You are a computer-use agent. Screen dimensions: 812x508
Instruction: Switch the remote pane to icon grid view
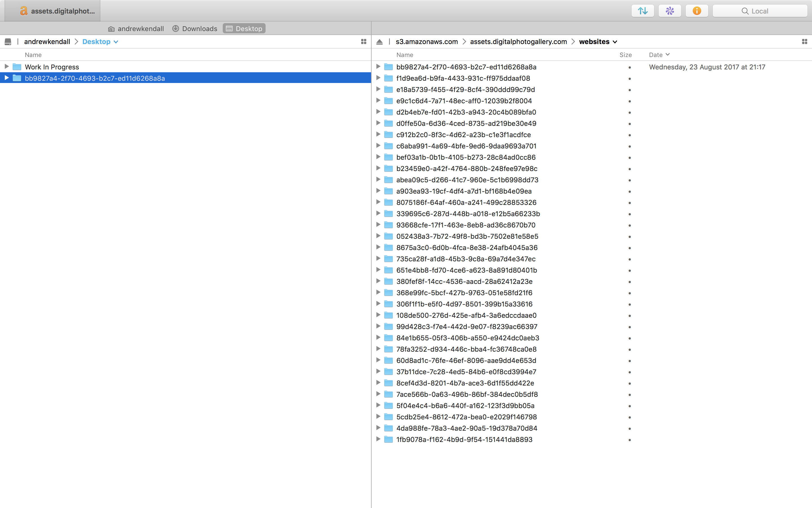(804, 42)
